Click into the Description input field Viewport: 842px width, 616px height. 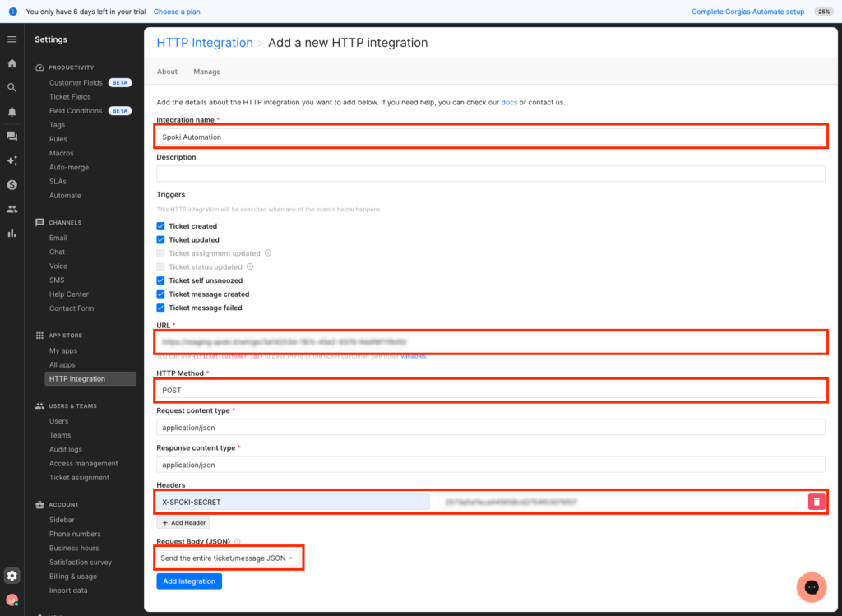click(x=490, y=174)
